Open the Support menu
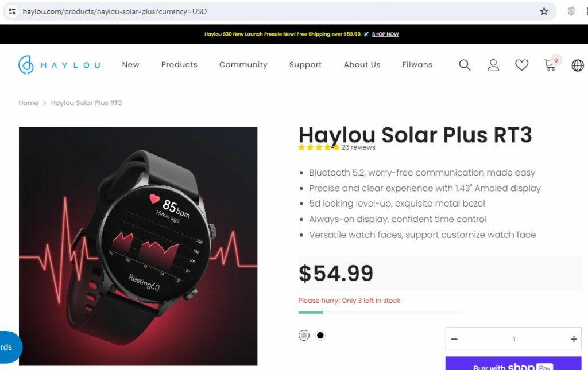This screenshot has width=588, height=370. click(305, 64)
